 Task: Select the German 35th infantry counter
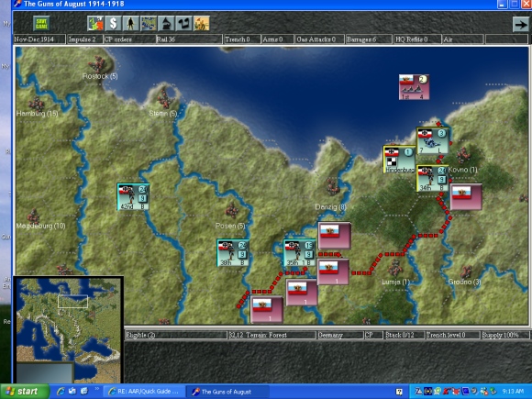(299, 253)
